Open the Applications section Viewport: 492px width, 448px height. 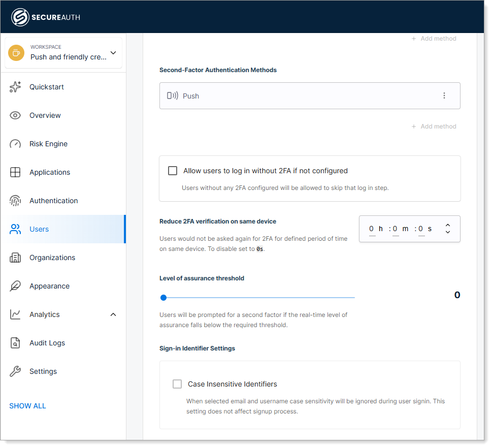click(16, 172)
